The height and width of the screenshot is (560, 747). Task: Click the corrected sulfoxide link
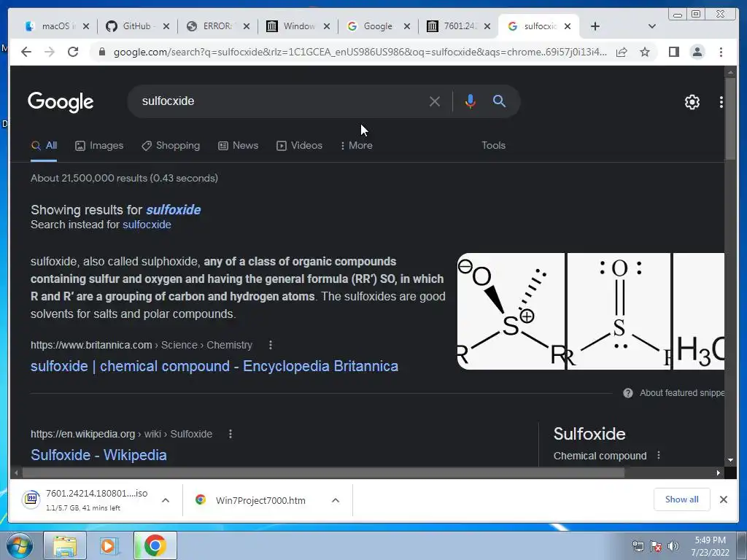coord(174,209)
